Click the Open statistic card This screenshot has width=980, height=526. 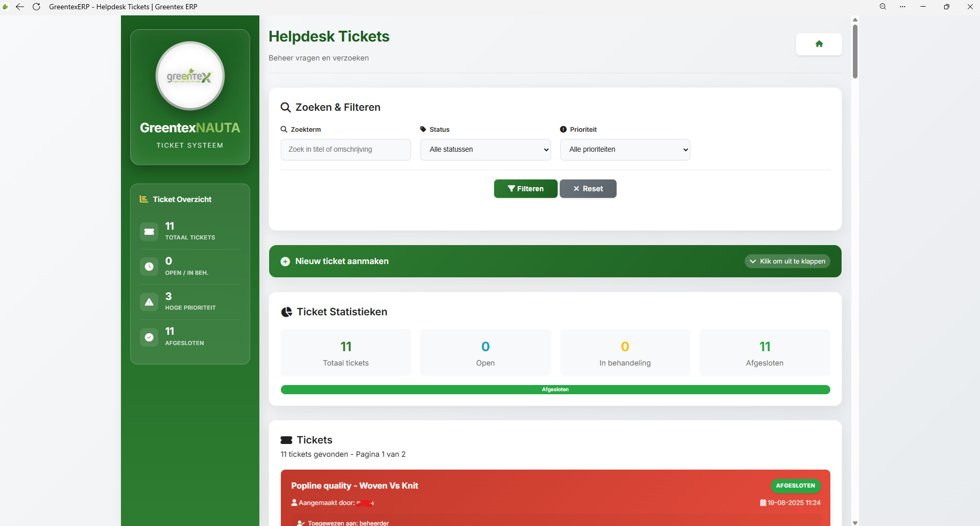(485, 353)
